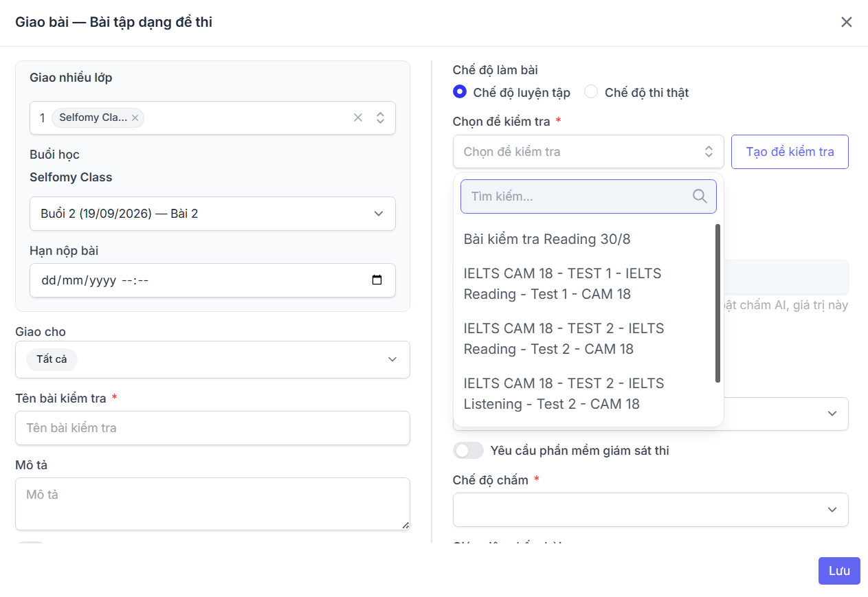Image resolution: width=868 pixels, height=597 pixels.
Task: Close the Giao bài dialog
Action: [x=847, y=22]
